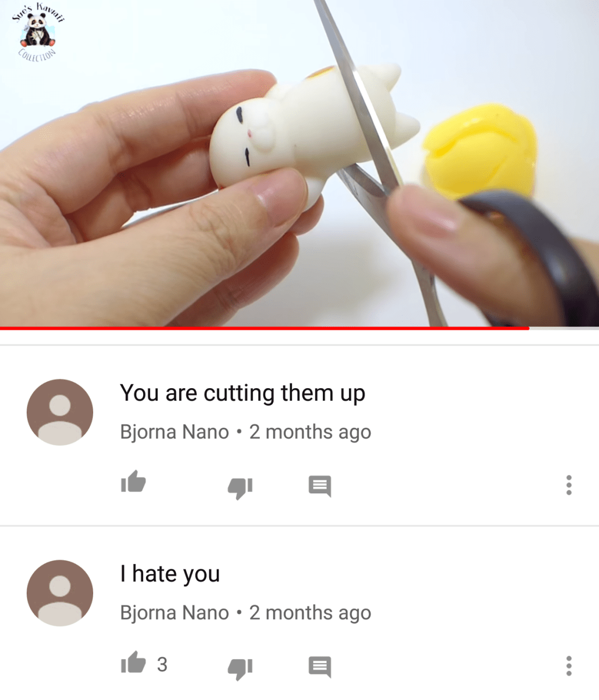Click the Sue's Kawaii Collection panda logo
The height and width of the screenshot is (700, 599).
pos(38,32)
